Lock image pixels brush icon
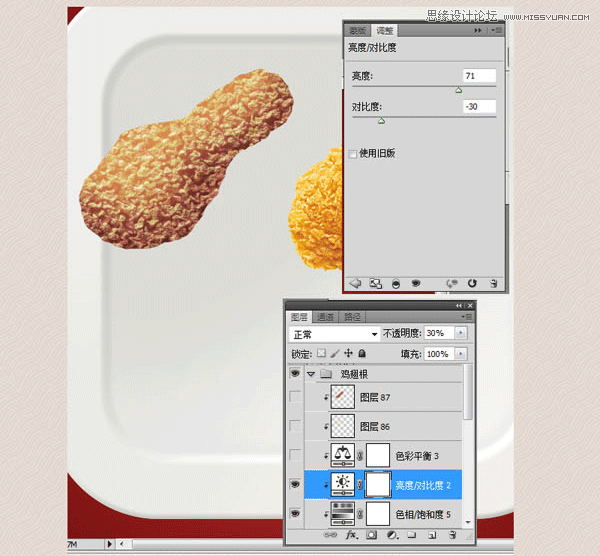Viewport: 600px width, 556px height. click(335, 353)
